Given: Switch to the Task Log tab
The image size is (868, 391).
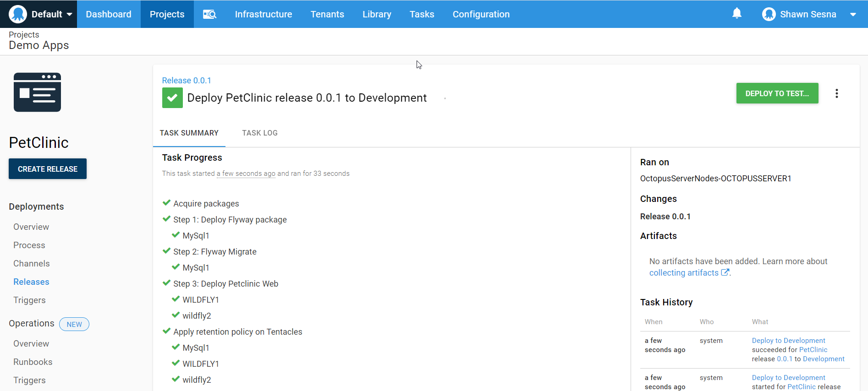Looking at the screenshot, I should point(260,133).
